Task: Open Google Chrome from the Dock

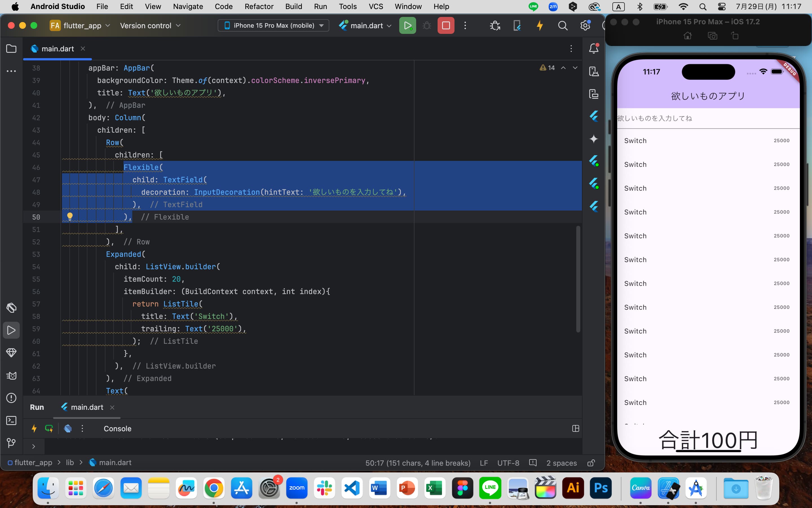Action: point(214,488)
